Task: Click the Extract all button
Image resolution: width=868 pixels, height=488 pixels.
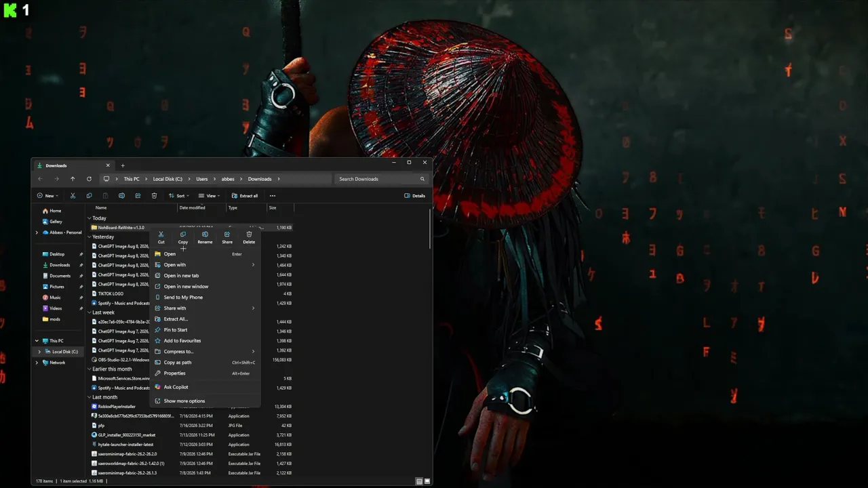Action: 245,196
